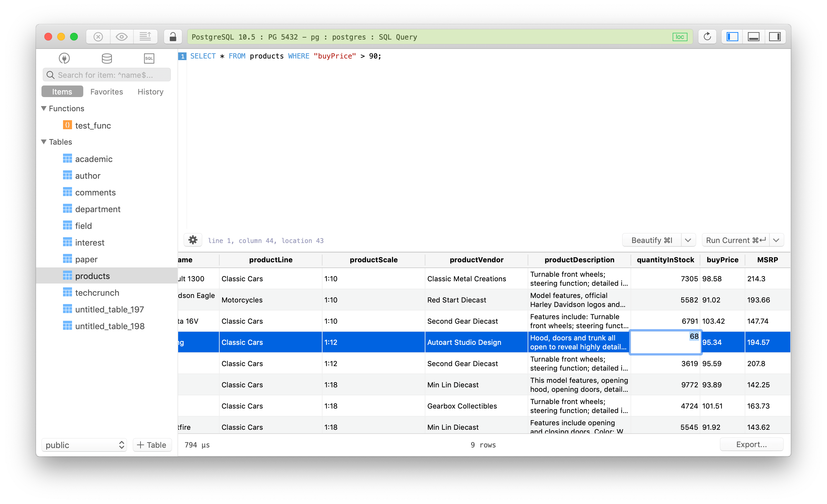The height and width of the screenshot is (504, 827).
Task: Toggle the right panel visibility
Action: click(775, 37)
